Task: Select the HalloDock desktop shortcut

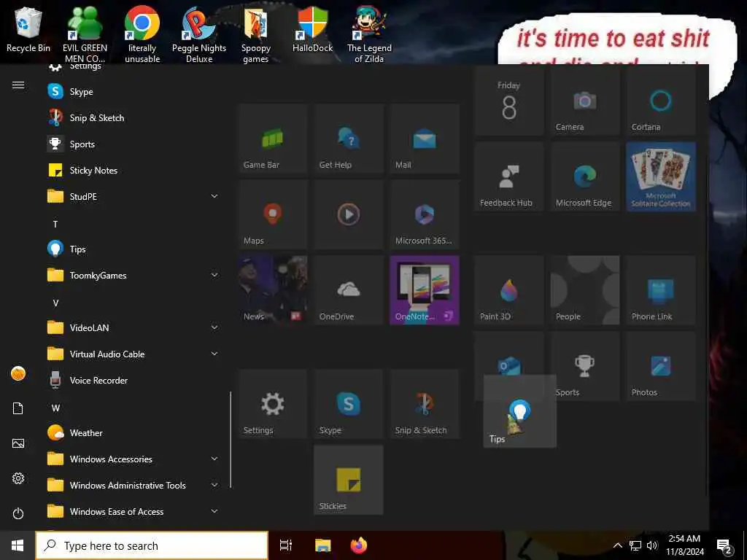Action: click(x=312, y=29)
